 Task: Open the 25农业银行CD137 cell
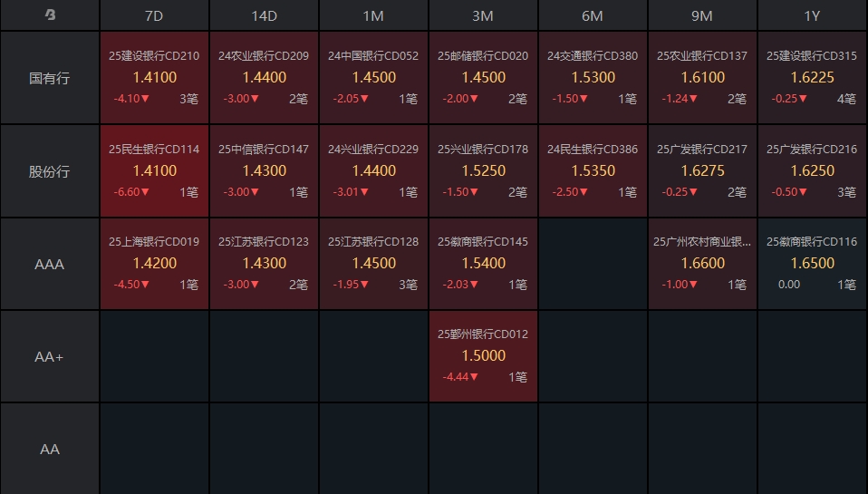(x=702, y=78)
